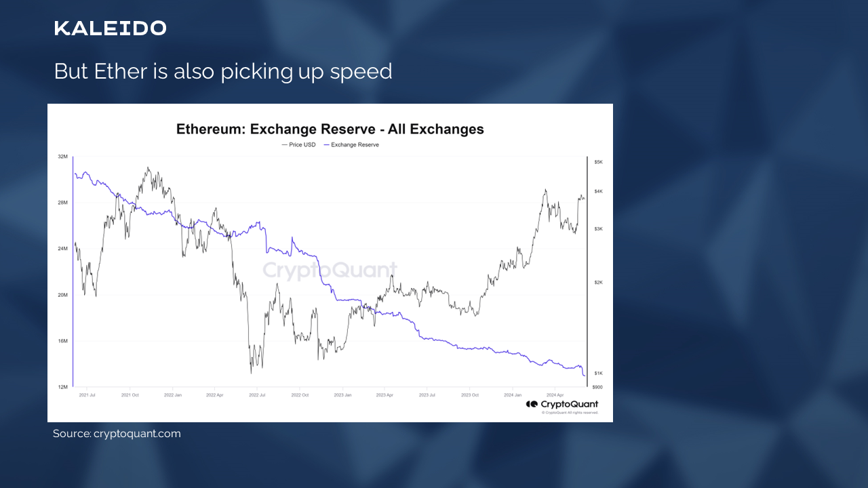The image size is (868, 488).
Task: Click the 20M left axis label
Action: pyautogui.click(x=62, y=295)
